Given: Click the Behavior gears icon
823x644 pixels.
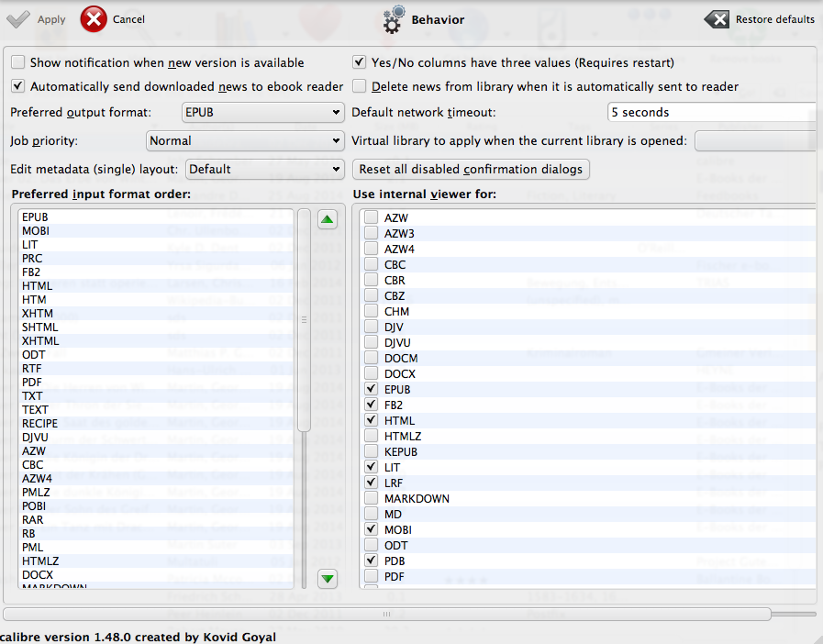Looking at the screenshot, I should click(394, 19).
